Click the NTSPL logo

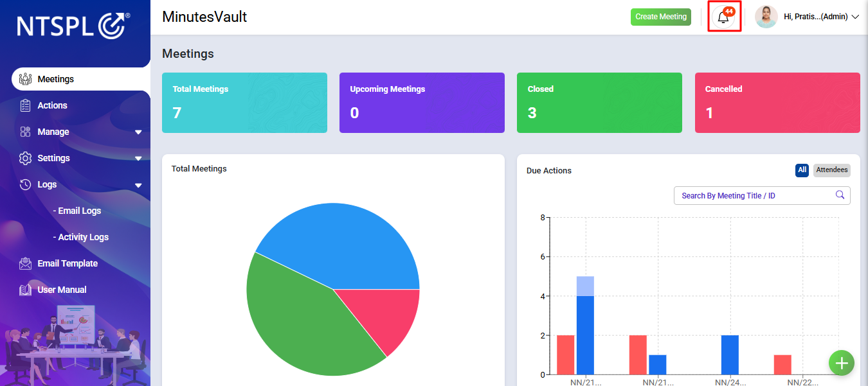tap(73, 25)
